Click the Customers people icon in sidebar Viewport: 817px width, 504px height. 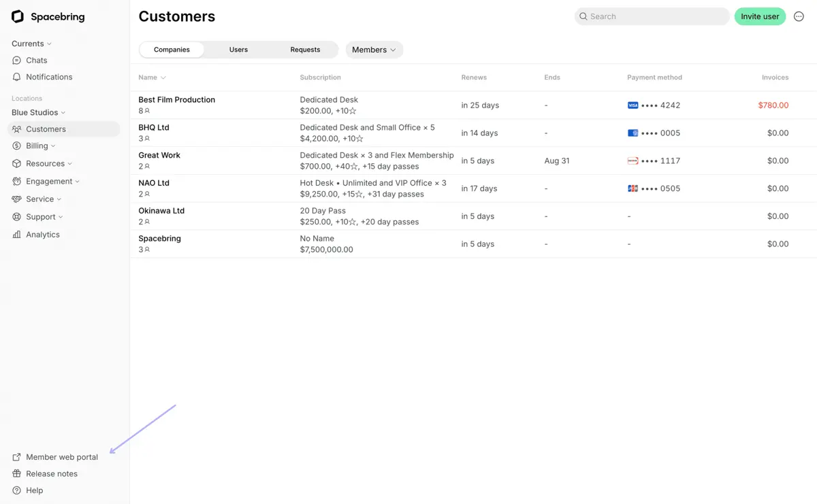[x=17, y=129]
